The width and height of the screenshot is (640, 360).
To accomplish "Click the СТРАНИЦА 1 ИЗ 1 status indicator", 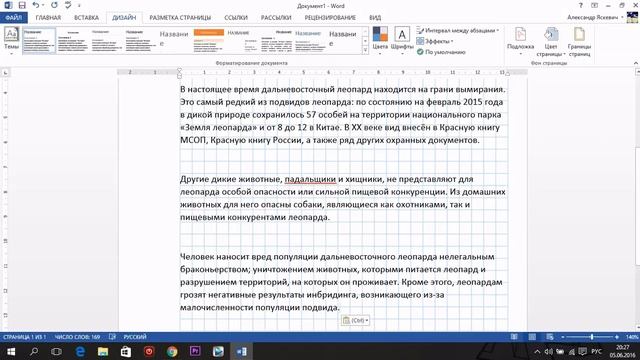I will point(24,337).
